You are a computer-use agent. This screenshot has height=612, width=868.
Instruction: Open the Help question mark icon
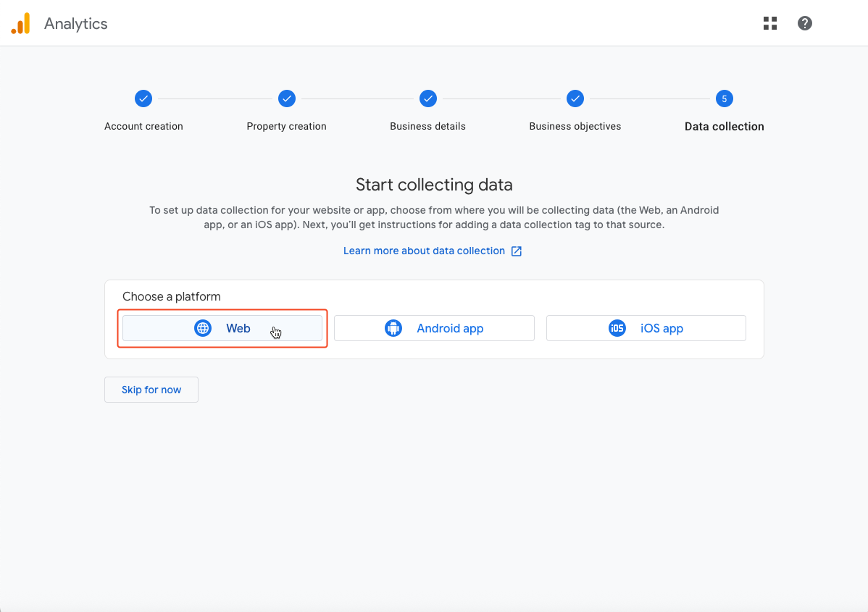click(804, 23)
